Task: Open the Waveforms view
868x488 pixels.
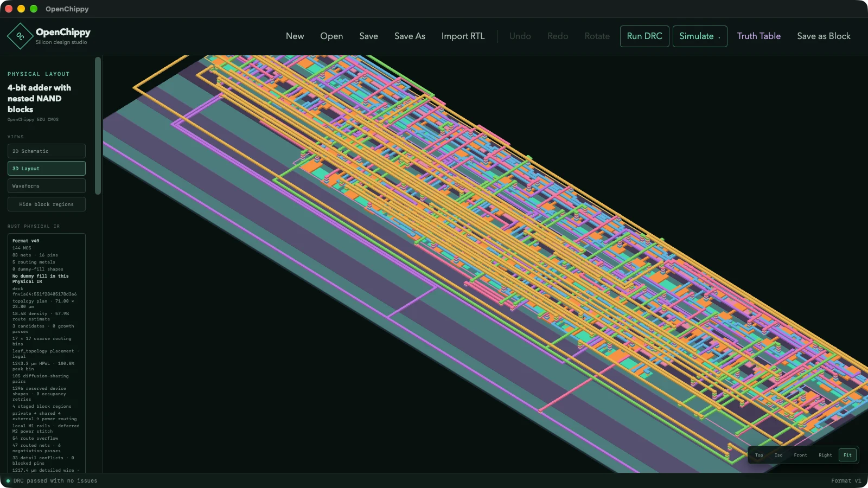Action: pyautogui.click(x=47, y=186)
